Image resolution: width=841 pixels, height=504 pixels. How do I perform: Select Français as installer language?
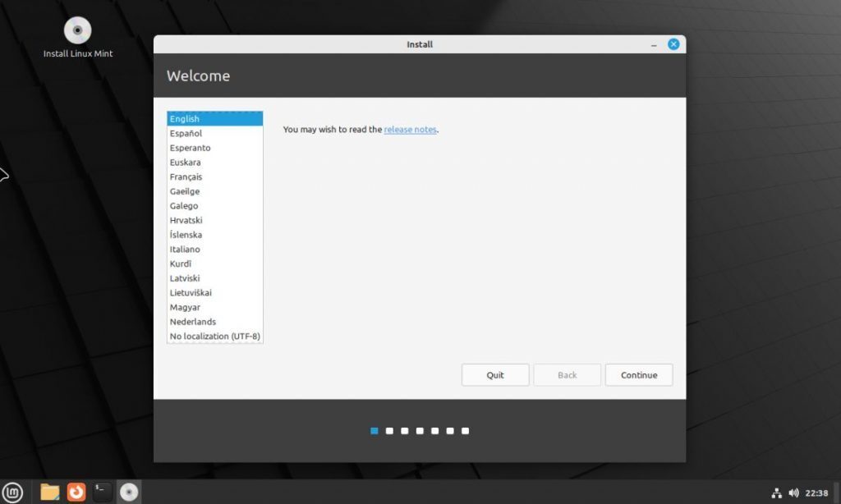[186, 176]
